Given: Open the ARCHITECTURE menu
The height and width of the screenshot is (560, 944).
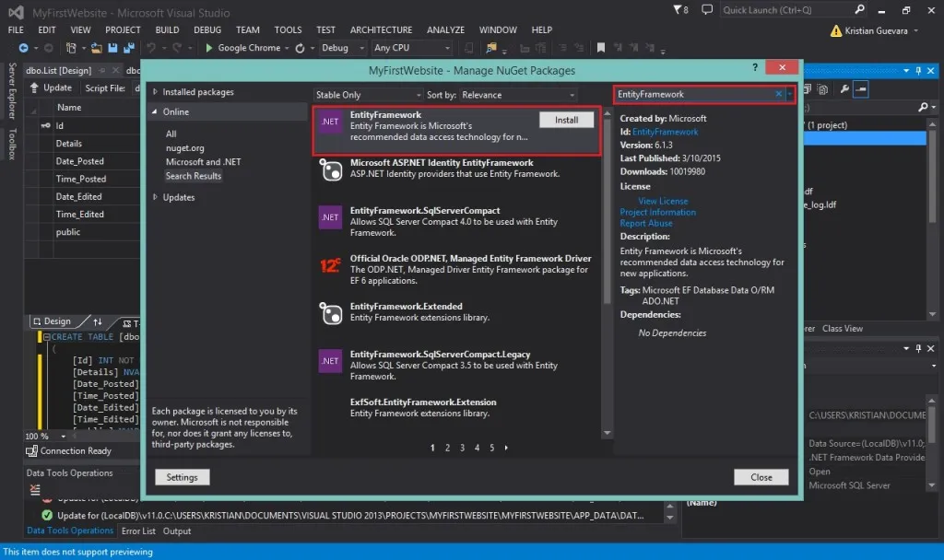Looking at the screenshot, I should [381, 29].
